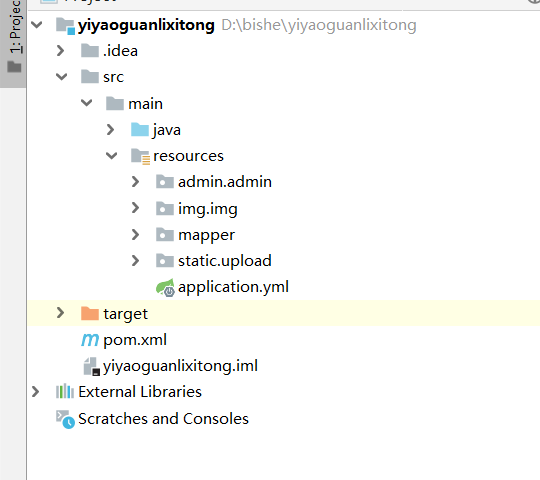This screenshot has width=540, height=480.
Task: Click the yiyaoguanlixitong.iml file icon
Action: click(92, 366)
